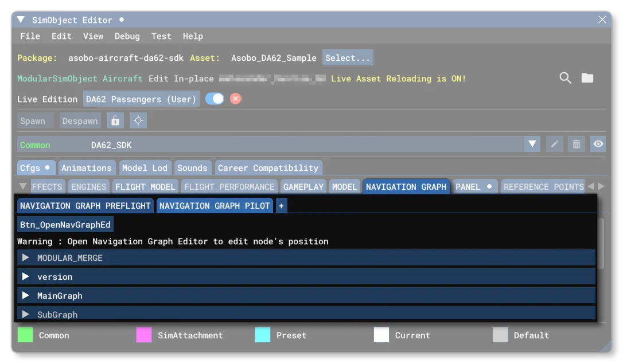This screenshot has height=364, width=623.
Task: Click the pencil edit icon for DA62_SDK
Action: point(555,144)
